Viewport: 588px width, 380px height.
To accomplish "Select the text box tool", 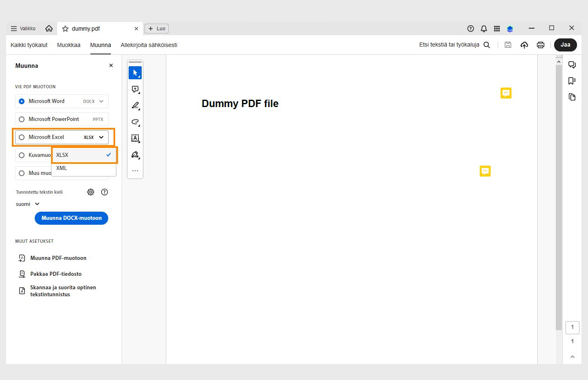I will pos(135,138).
